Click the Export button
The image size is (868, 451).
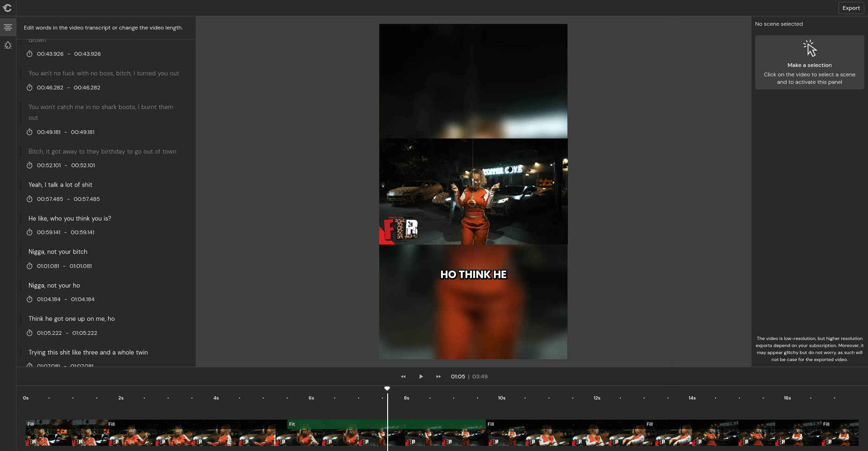[x=851, y=8]
